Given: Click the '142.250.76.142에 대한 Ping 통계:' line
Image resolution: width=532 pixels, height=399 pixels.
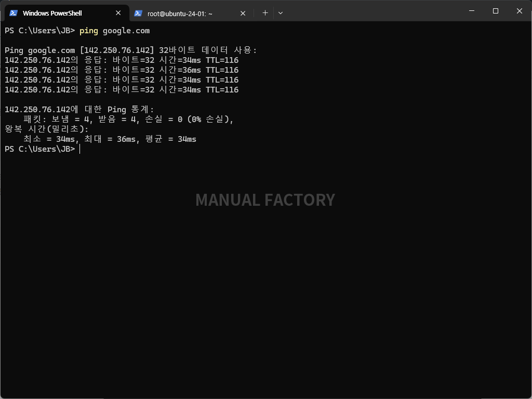Looking at the screenshot, I should [79, 109].
